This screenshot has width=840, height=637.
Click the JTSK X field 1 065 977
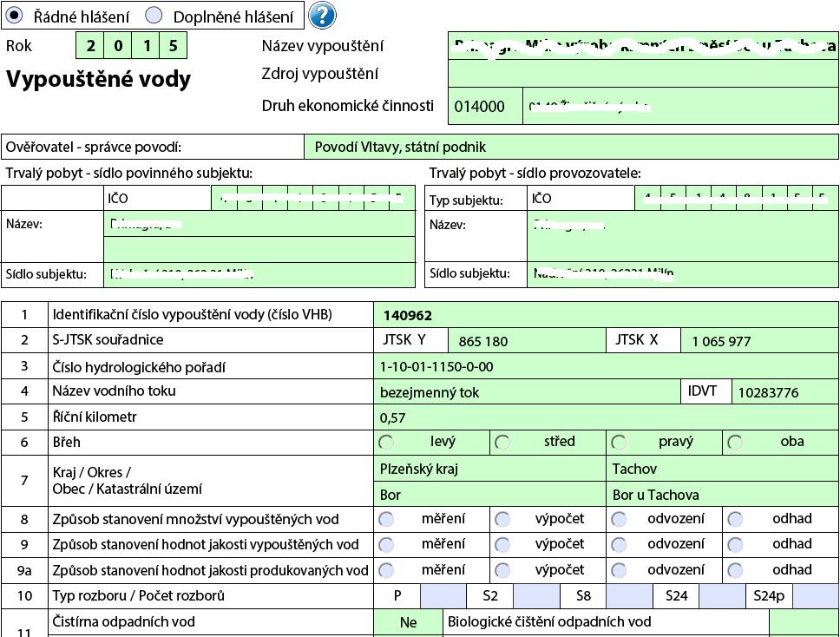pos(759,340)
